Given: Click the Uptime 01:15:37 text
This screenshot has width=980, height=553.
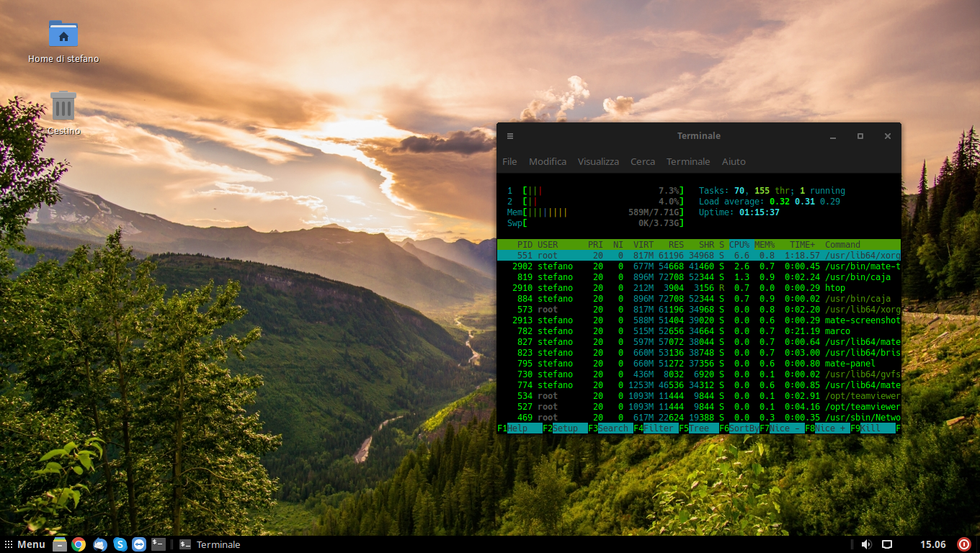Looking at the screenshot, I should point(739,212).
